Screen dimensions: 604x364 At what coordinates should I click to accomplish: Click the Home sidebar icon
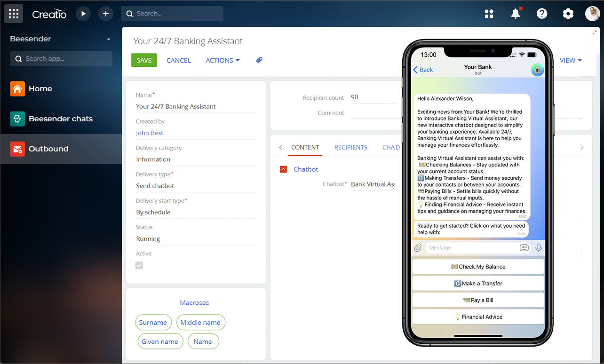17,88
